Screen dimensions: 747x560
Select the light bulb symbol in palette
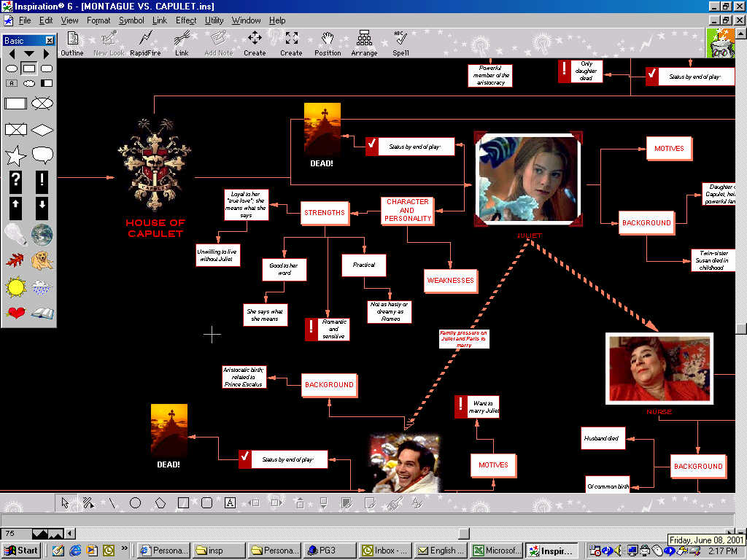coord(15,234)
